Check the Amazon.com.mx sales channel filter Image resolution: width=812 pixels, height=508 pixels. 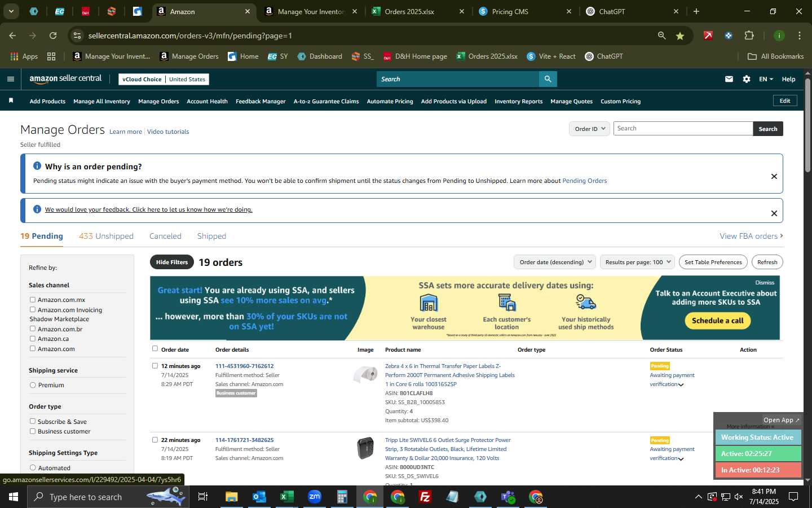33,300
